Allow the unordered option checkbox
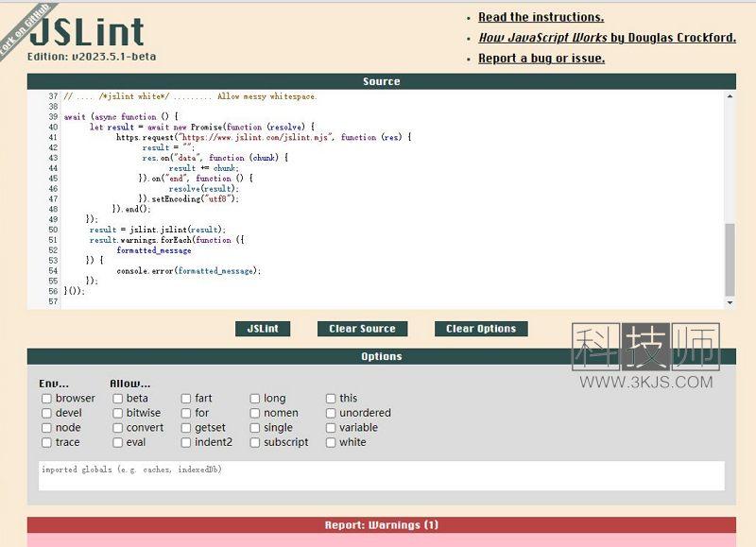 pyautogui.click(x=331, y=413)
